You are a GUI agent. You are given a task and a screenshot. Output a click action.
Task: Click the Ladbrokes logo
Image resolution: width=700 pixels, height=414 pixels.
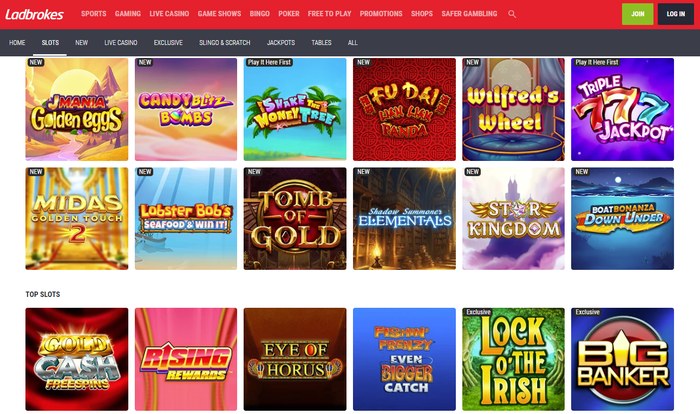pos(34,14)
